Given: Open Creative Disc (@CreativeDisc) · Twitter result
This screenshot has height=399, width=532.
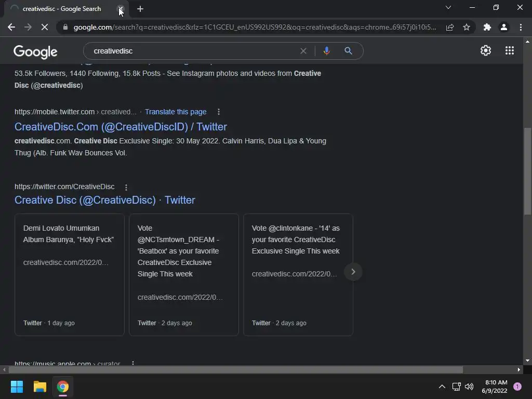Looking at the screenshot, I should point(105,200).
